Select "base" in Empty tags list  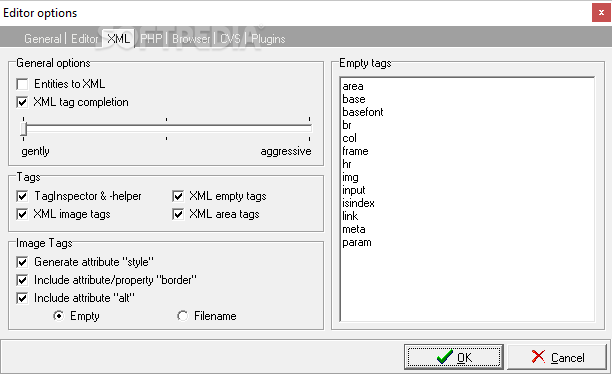(354, 99)
